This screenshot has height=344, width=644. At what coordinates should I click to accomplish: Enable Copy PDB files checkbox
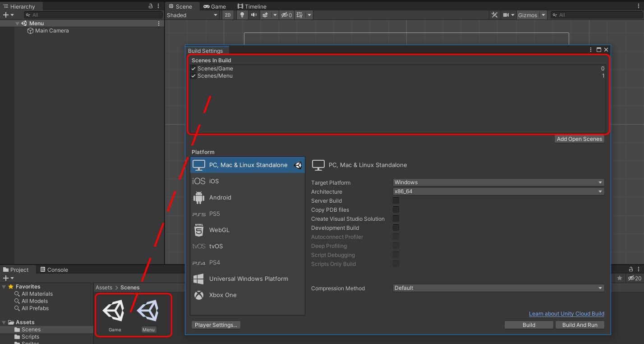point(396,209)
